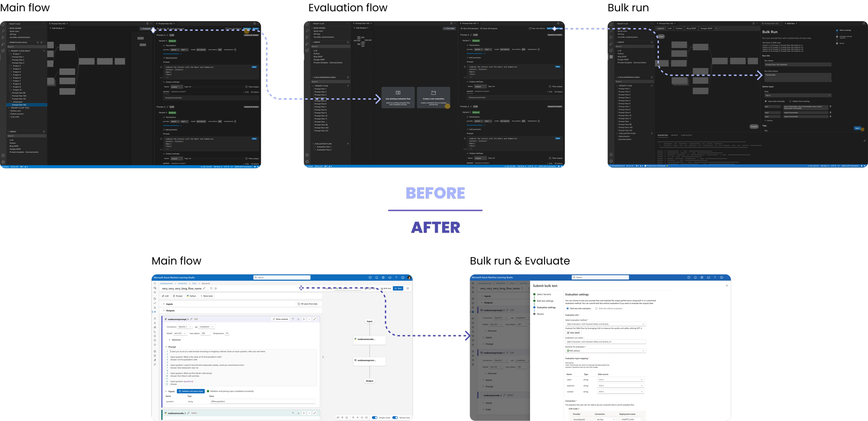Click the flow name edit pencil icon
868x421 pixels.
coord(204,288)
